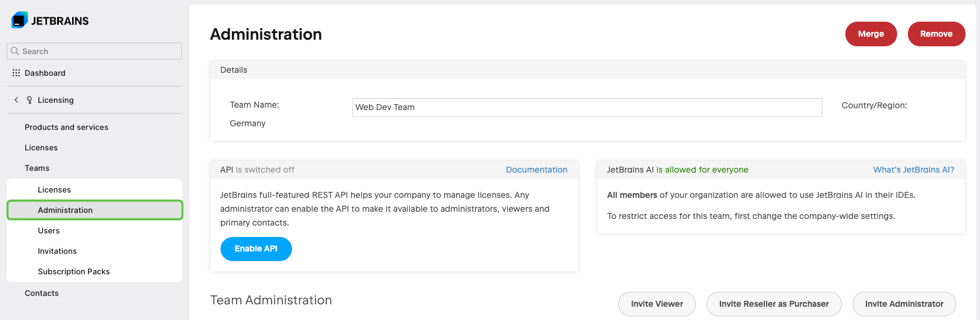Click the JetBrains logo icon
This screenshot has width=980, height=320.
point(19,20)
